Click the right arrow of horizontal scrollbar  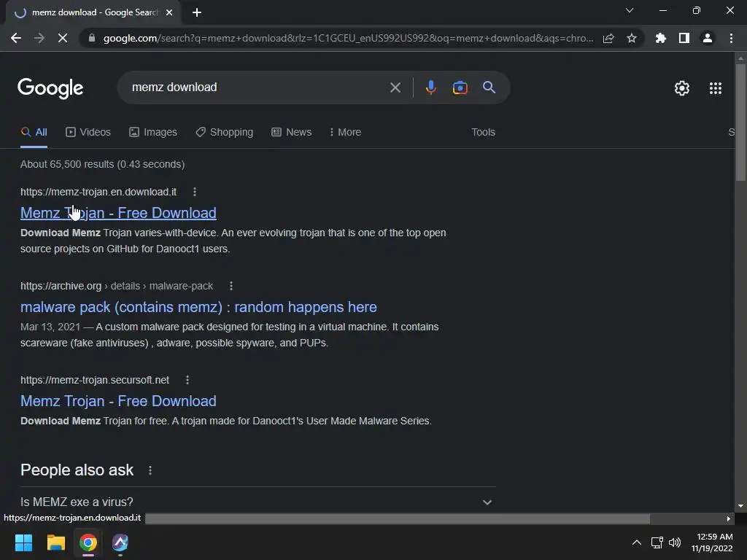point(729,518)
